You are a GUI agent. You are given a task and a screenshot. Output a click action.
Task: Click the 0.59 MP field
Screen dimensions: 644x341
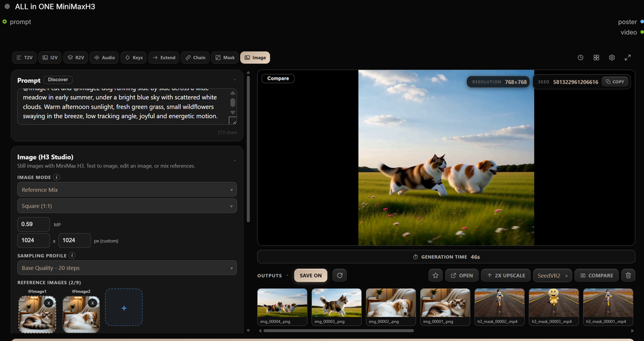[x=33, y=224]
